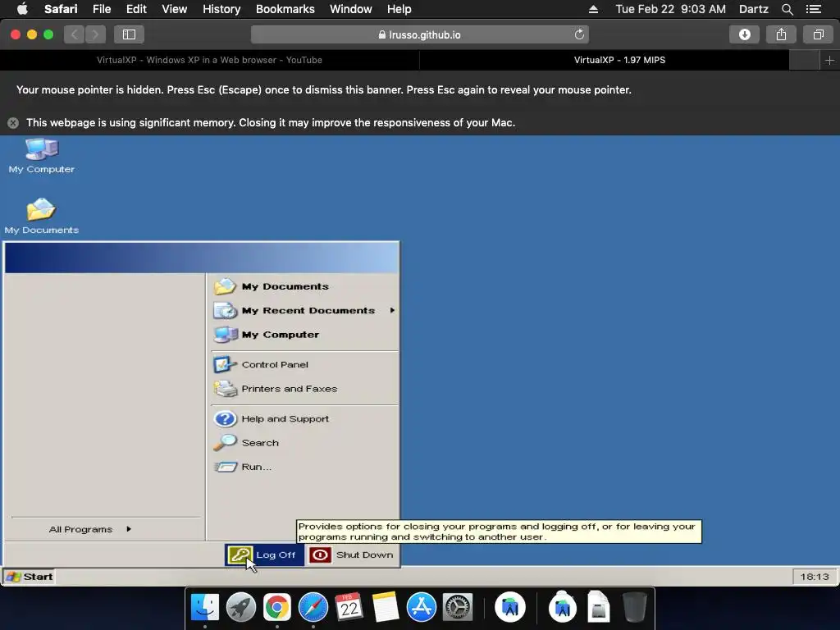The width and height of the screenshot is (840, 630).
Task: Open a new Safari tab
Action: (x=829, y=61)
